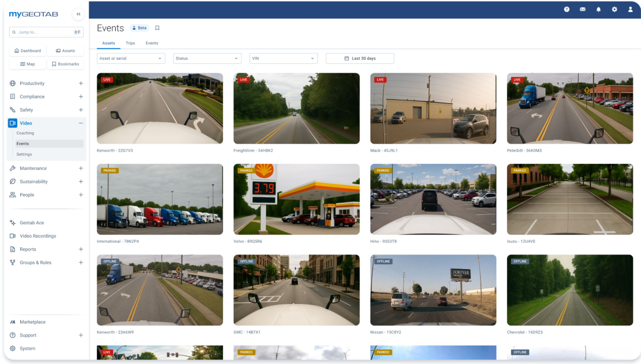This screenshot has height=364, width=641.
Task: Switch to the Trips tab
Action: pyautogui.click(x=130, y=43)
